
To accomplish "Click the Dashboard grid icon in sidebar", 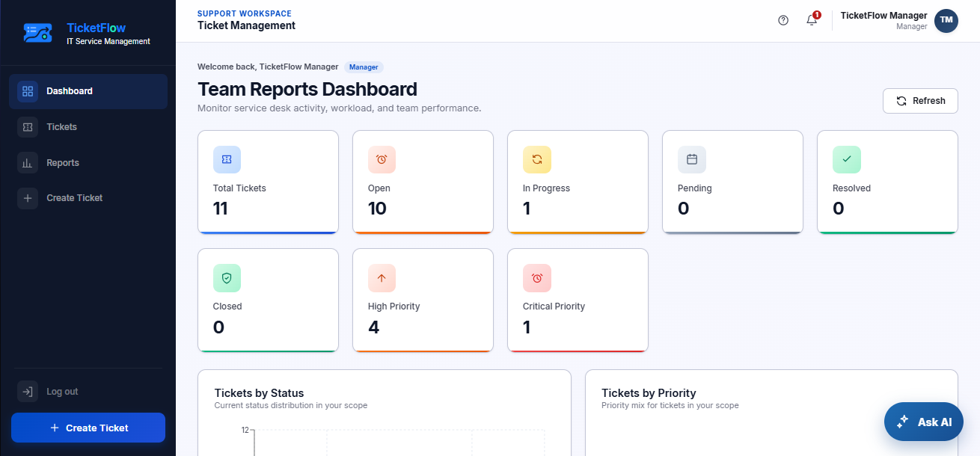I will [x=28, y=91].
